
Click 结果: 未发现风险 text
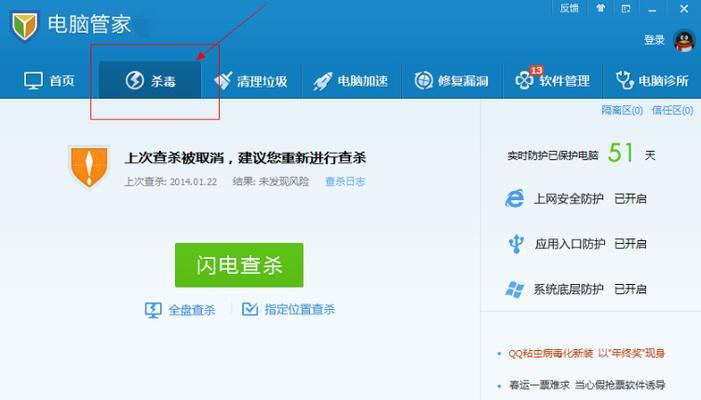pos(271,181)
